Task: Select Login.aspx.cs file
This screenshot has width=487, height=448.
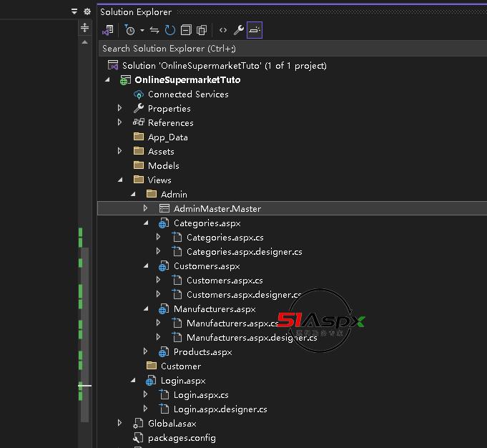Action: (x=201, y=395)
